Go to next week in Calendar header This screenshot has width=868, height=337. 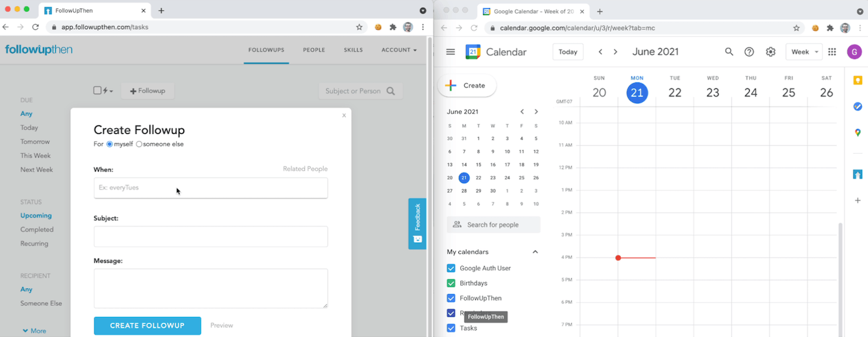[615, 52]
